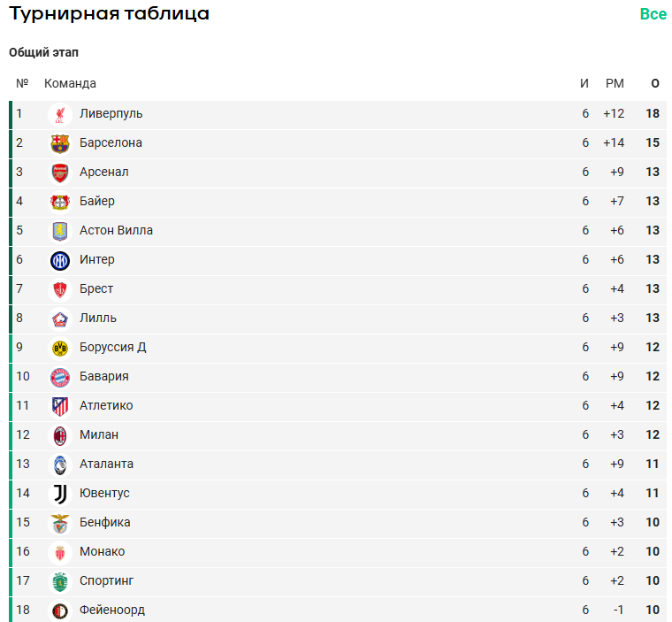This screenshot has width=672, height=622.
Task: Click the Barcelona club crest icon
Action: point(59,143)
